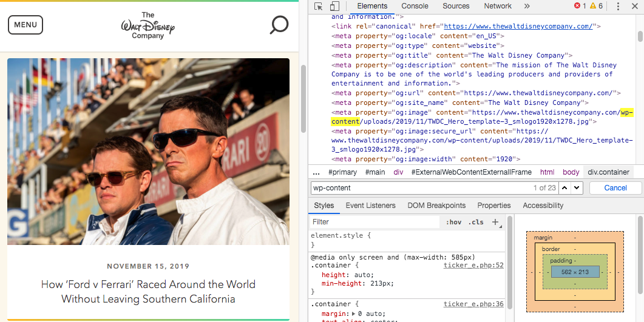This screenshot has width=644, height=322.
Task: Open ticker_e.php:52 source link
Action: pyautogui.click(x=473, y=266)
